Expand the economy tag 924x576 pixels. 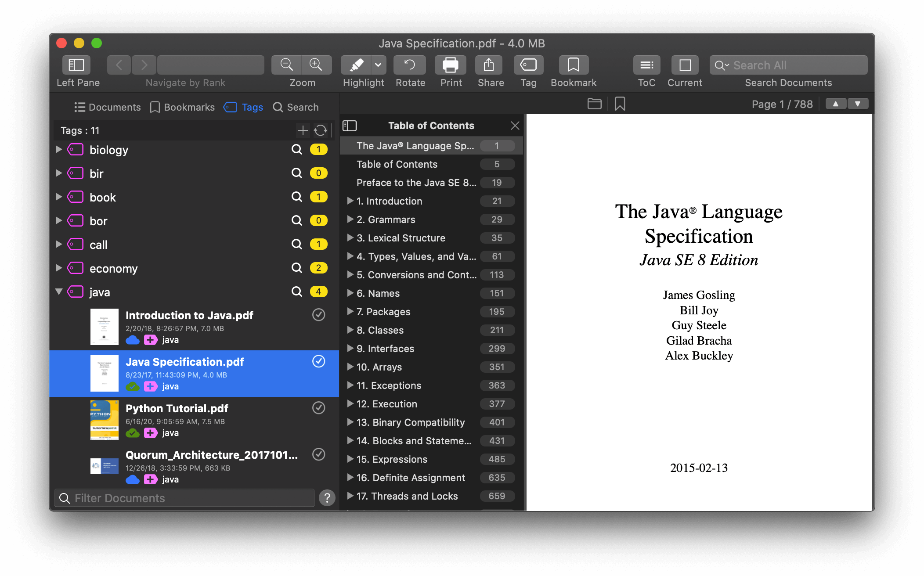pos(58,268)
